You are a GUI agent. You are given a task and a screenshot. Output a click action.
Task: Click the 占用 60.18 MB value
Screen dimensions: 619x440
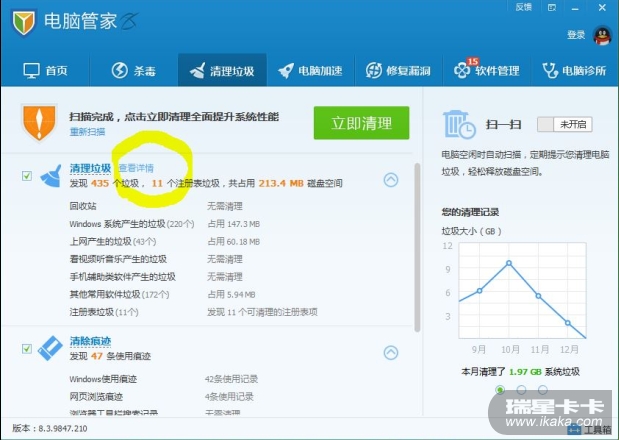233,242
